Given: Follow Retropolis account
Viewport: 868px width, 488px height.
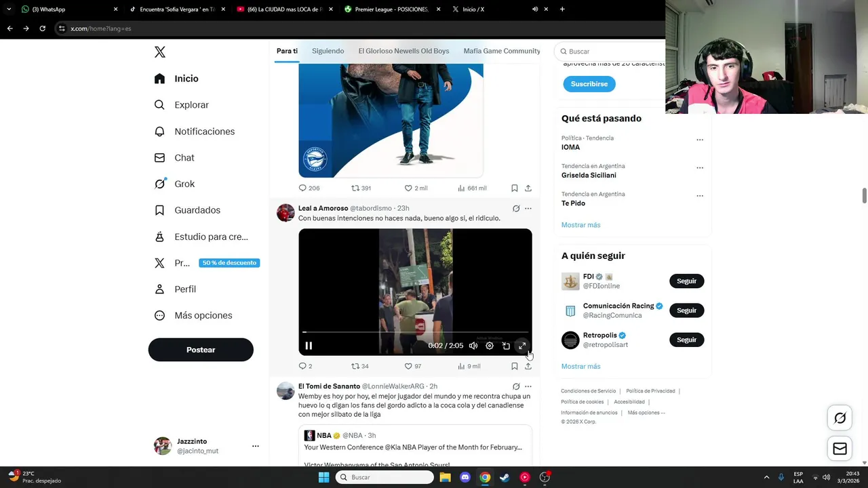Looking at the screenshot, I should (x=686, y=340).
